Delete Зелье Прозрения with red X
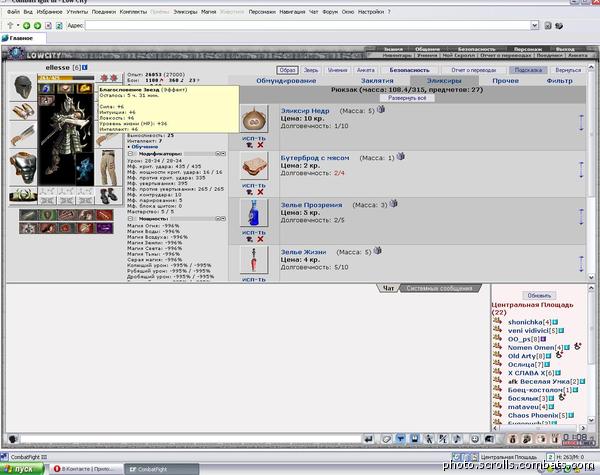The image size is (600, 475). [260, 239]
